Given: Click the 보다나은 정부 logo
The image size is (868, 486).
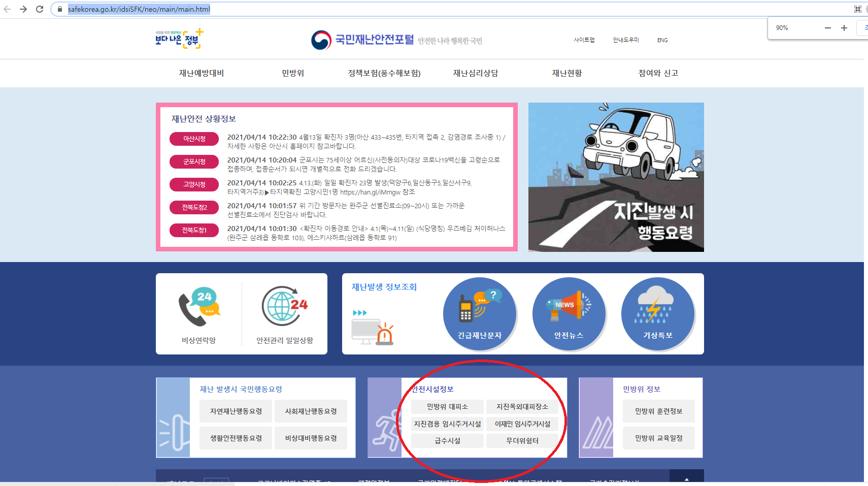Looking at the screenshot, I should tap(179, 39).
